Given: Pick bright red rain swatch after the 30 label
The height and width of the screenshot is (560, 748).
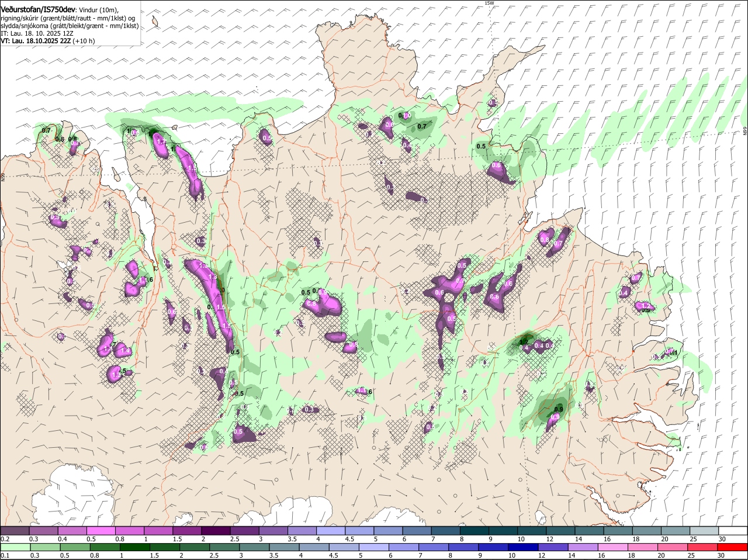Looking at the screenshot, I should (733, 547).
